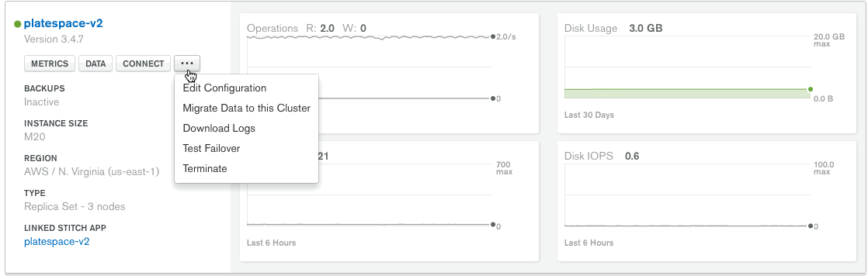
Task: Open the platespace-v2 cluster title link
Action: coord(64,24)
